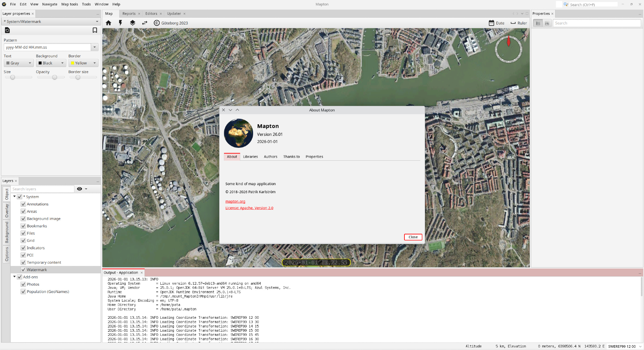Disable the Grid layer checkbox
644x350 pixels.
[23, 241]
